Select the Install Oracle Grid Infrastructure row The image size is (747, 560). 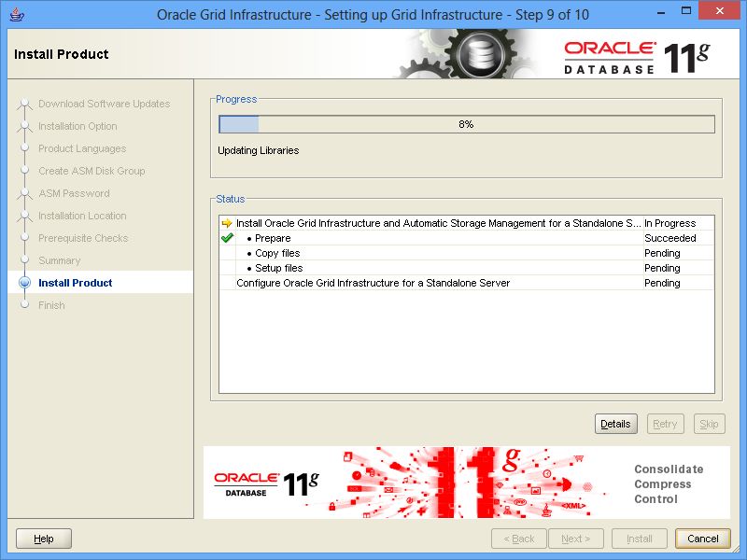[x=466, y=223]
